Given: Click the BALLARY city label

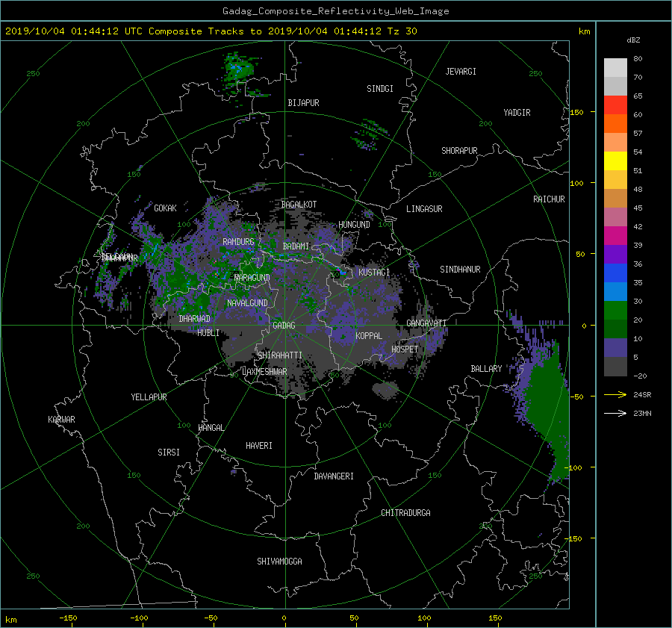Looking at the screenshot, I should click(486, 369).
